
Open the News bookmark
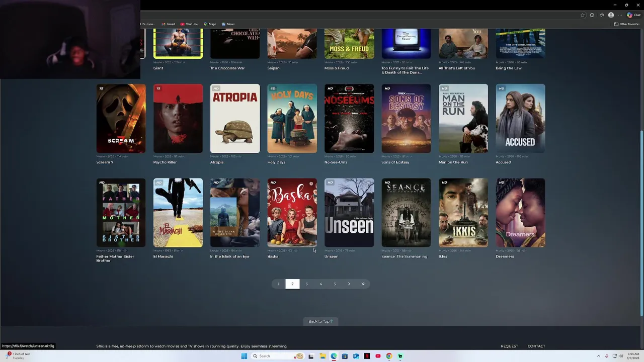coord(228,24)
